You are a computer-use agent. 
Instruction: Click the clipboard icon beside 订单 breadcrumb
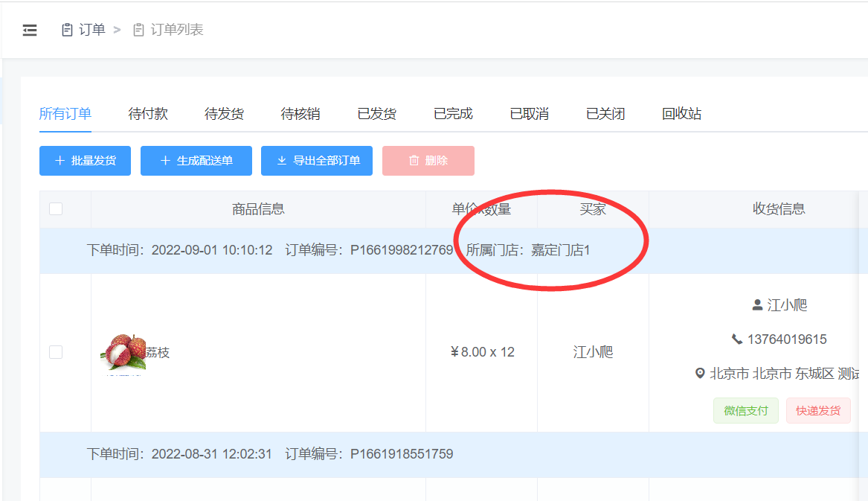(67, 31)
